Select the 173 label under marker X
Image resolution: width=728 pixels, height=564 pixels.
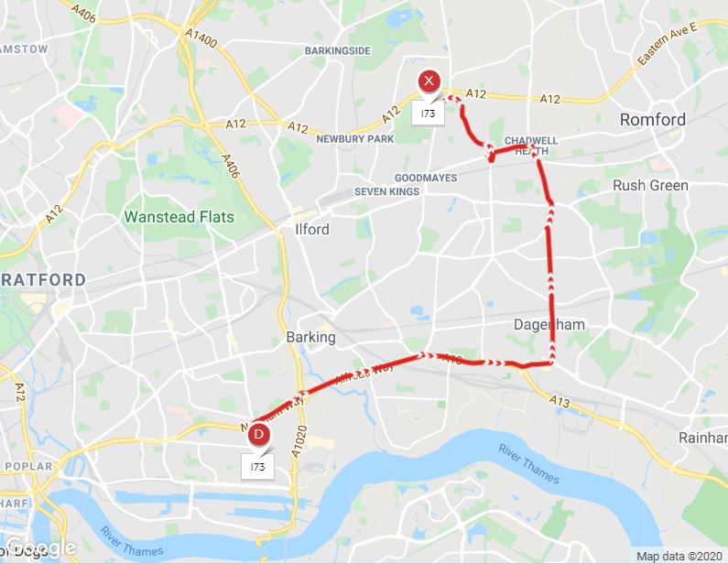pyautogui.click(x=428, y=114)
